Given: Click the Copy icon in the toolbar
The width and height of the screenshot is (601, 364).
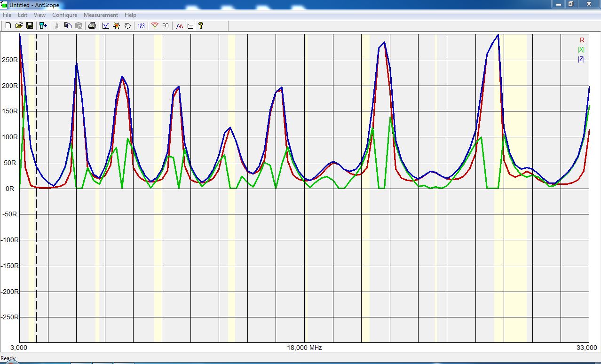Looking at the screenshot, I should (x=68, y=25).
